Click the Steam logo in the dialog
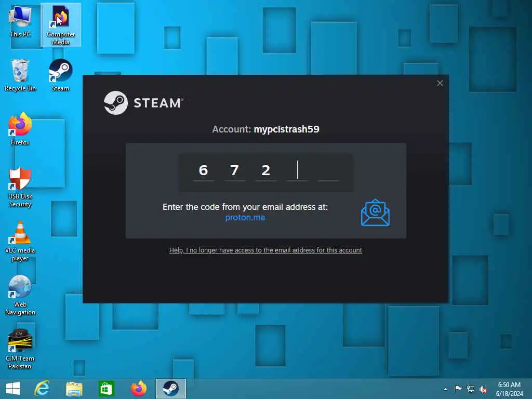 click(143, 103)
